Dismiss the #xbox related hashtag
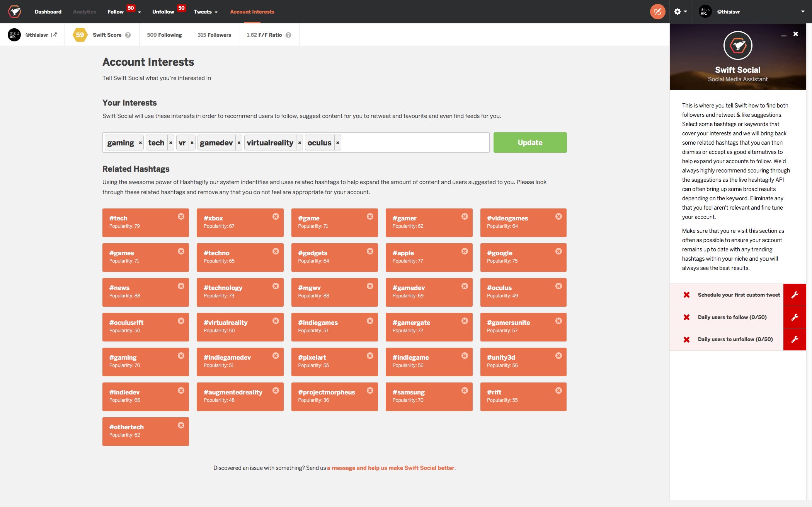Viewport: 812px width, 507px height. tap(276, 217)
